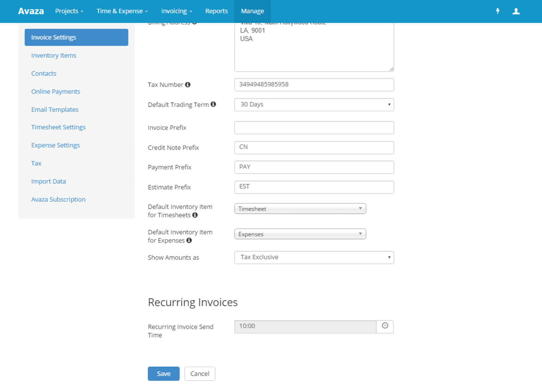Click the Avaza logo
Viewport: 542px width, 392px height.
pyautogui.click(x=31, y=11)
